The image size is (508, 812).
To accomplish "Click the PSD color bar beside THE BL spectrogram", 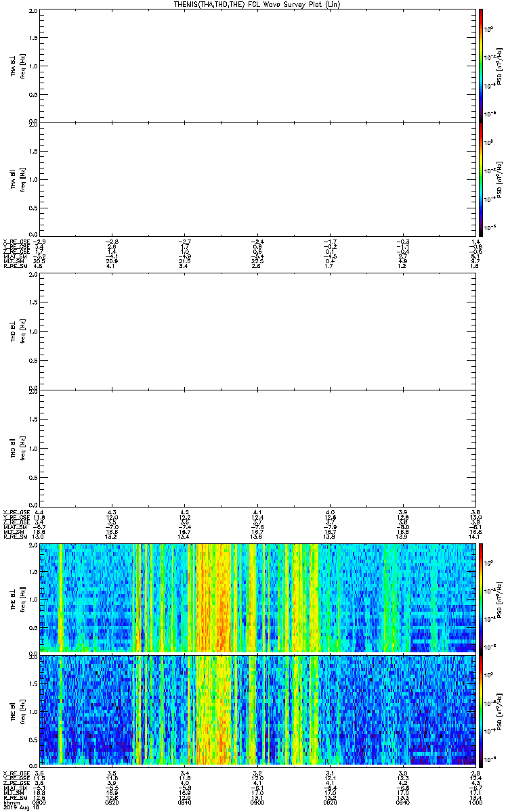I will [480, 598].
